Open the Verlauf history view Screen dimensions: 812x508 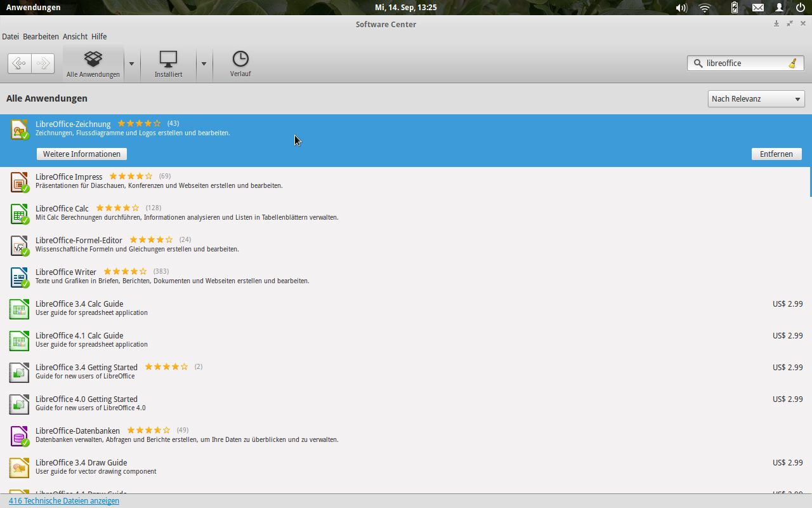click(x=240, y=64)
